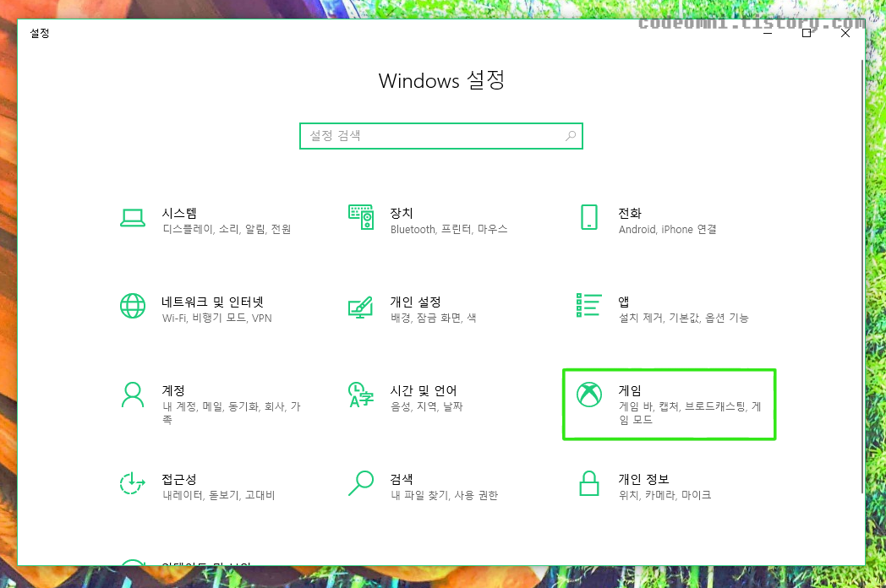Click the 전화 phone icon
The image size is (886, 588).
click(x=588, y=217)
